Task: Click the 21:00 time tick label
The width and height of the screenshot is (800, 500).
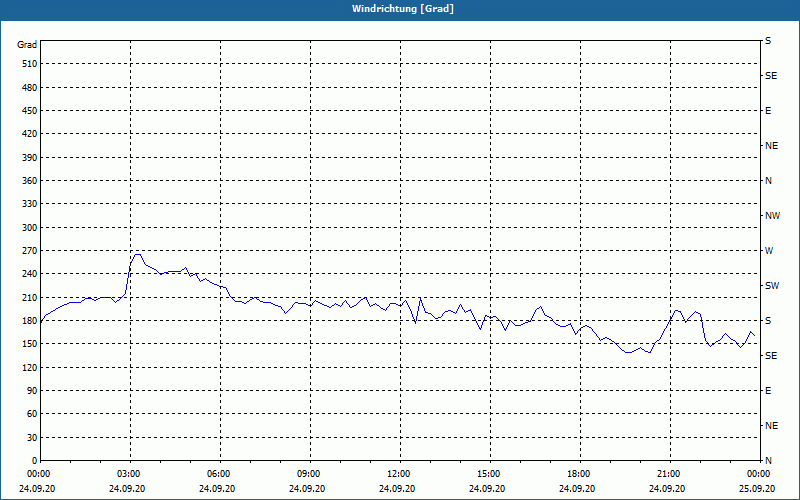Action: click(x=668, y=474)
